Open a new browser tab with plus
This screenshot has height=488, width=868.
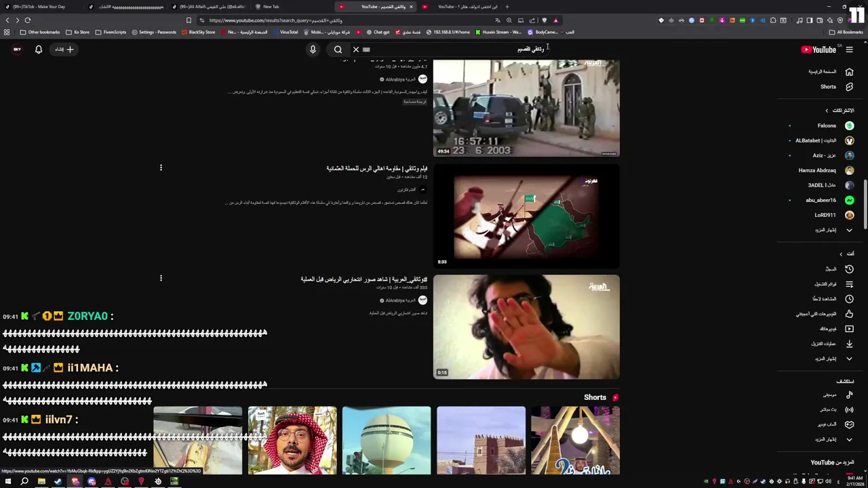(x=507, y=7)
